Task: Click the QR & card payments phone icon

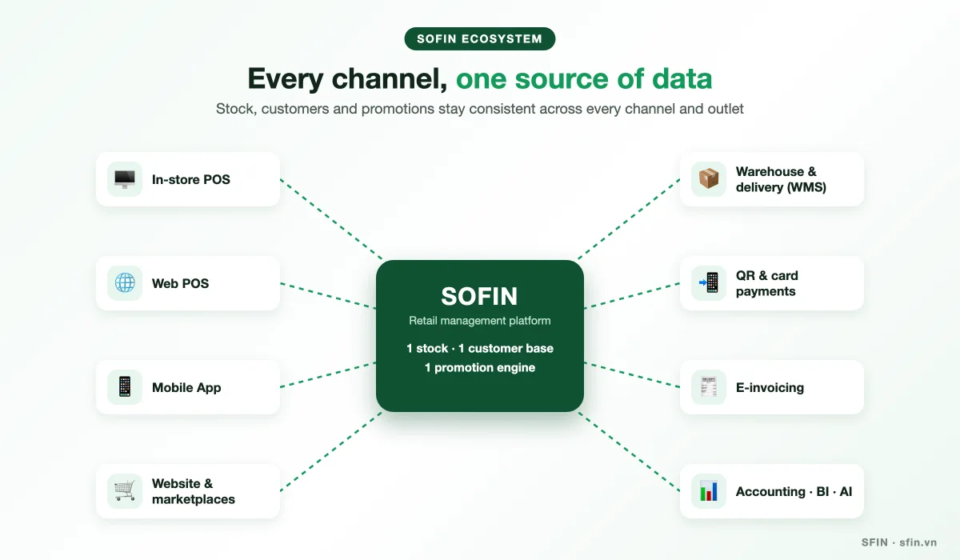Action: tap(709, 283)
